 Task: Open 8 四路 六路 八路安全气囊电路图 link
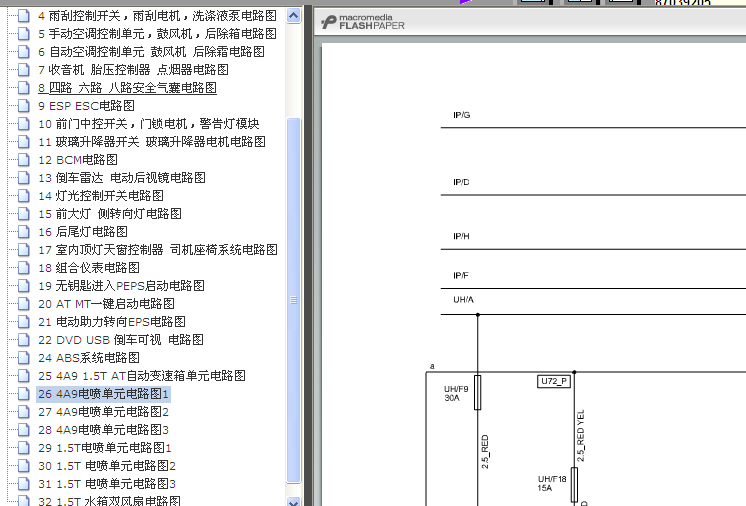127,88
